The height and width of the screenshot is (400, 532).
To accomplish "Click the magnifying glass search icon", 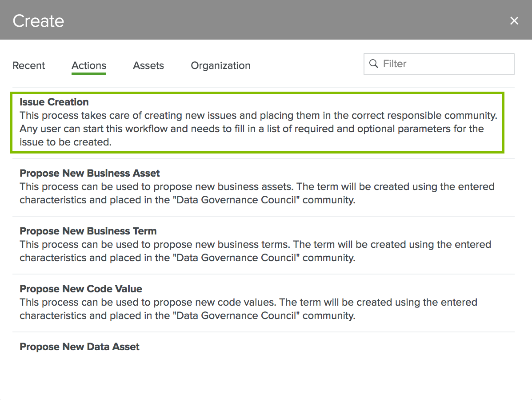I will (x=374, y=64).
